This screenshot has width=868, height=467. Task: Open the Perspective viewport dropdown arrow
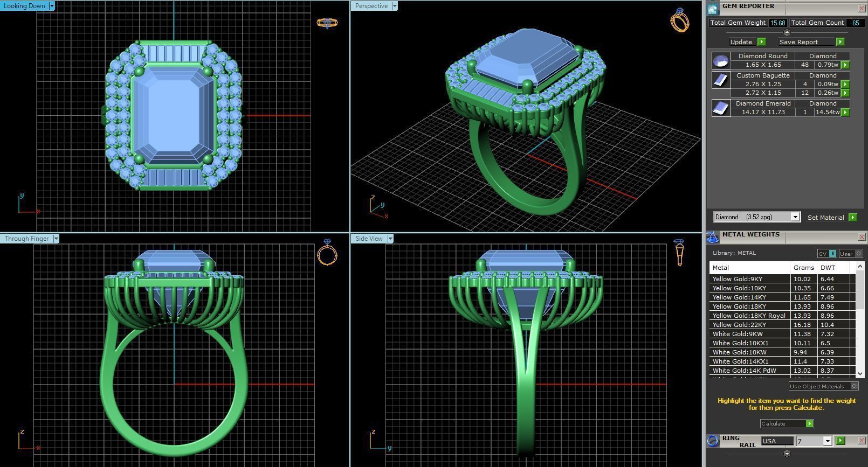coord(395,6)
